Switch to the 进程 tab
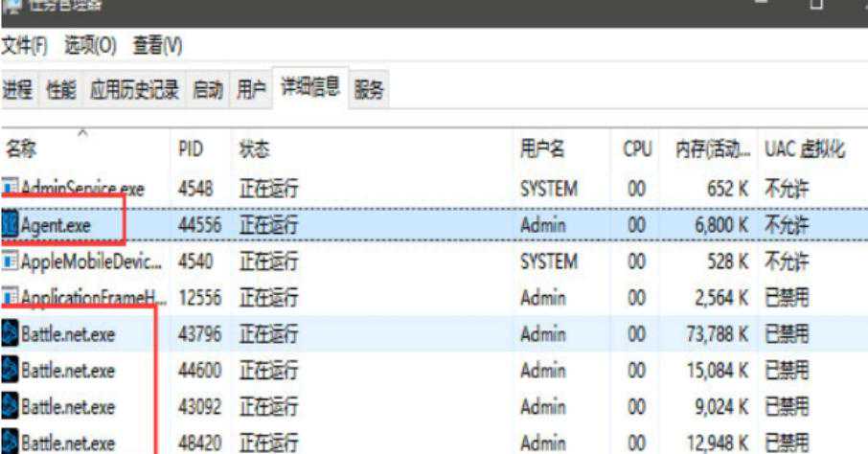The image size is (868, 454). pyautogui.click(x=18, y=91)
